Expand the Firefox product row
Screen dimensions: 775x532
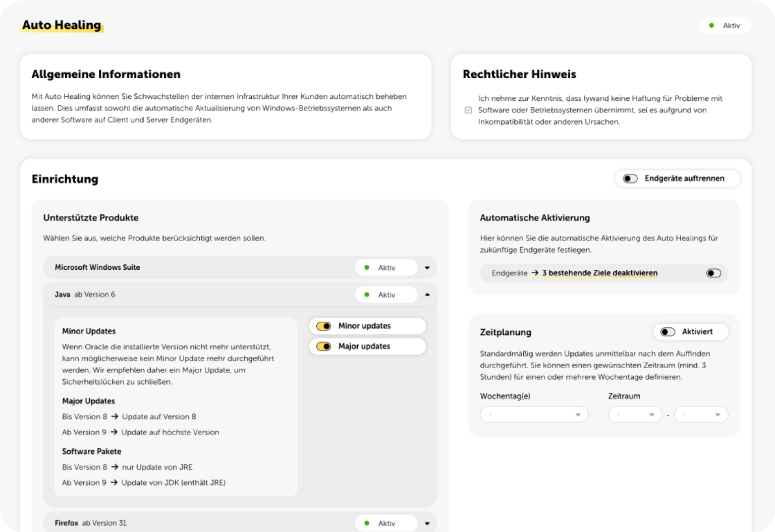[x=427, y=523]
